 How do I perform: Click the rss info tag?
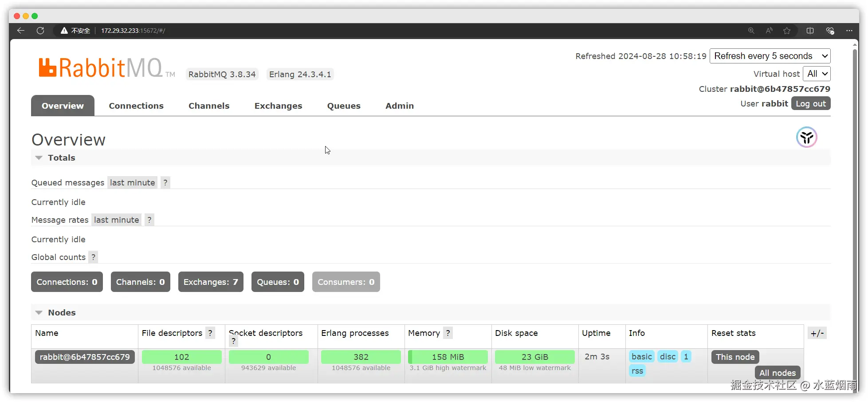pos(637,371)
